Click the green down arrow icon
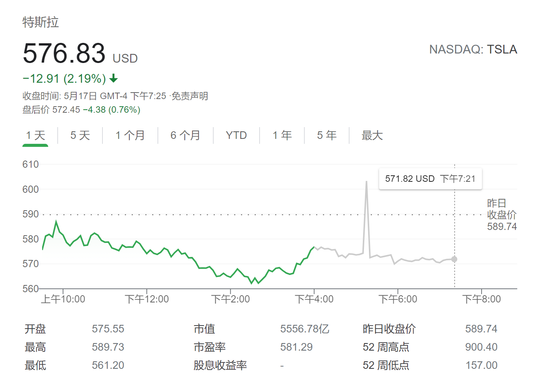Screen dimensions: 548x392 click(x=113, y=79)
